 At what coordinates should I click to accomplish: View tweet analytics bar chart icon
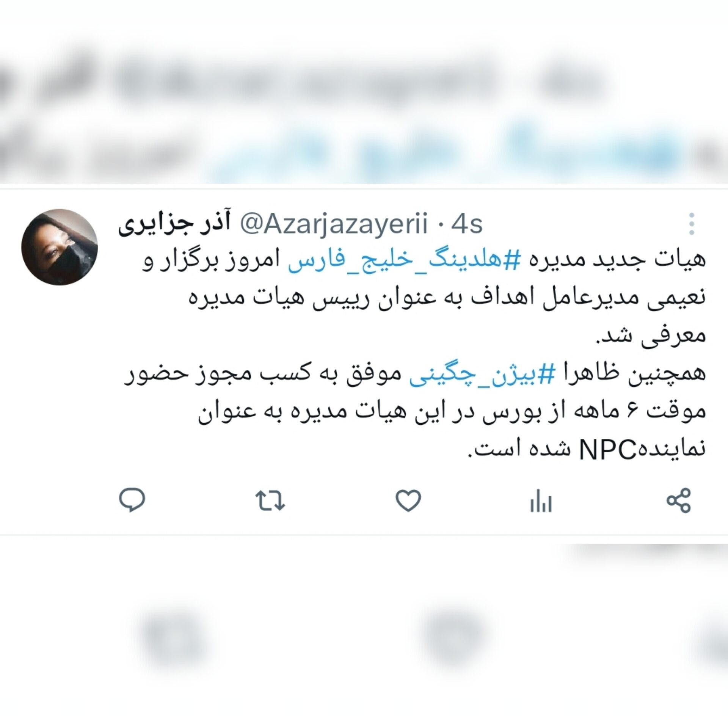tap(541, 501)
